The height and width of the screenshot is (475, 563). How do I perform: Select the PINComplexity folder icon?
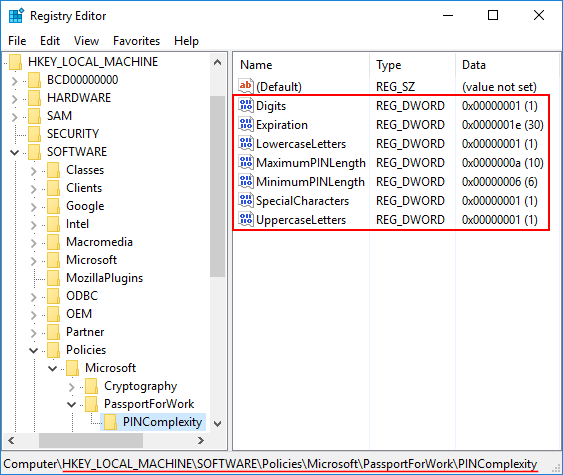[x=110, y=422]
